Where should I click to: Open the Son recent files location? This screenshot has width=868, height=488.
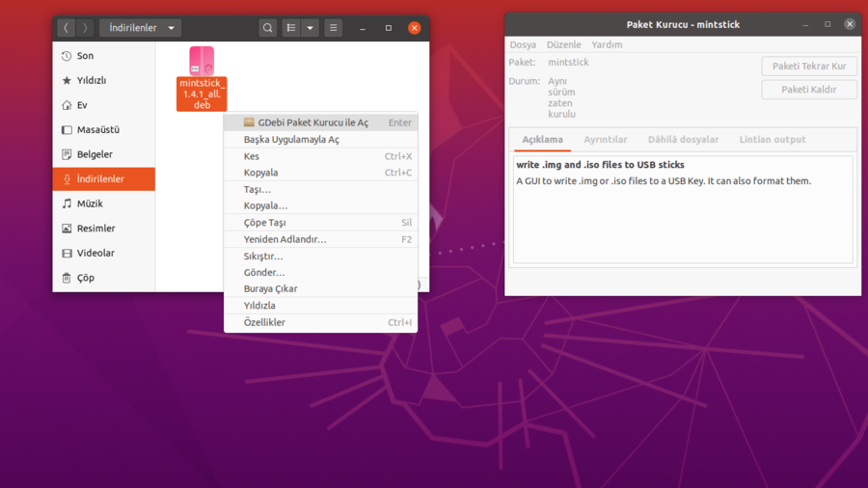point(104,55)
